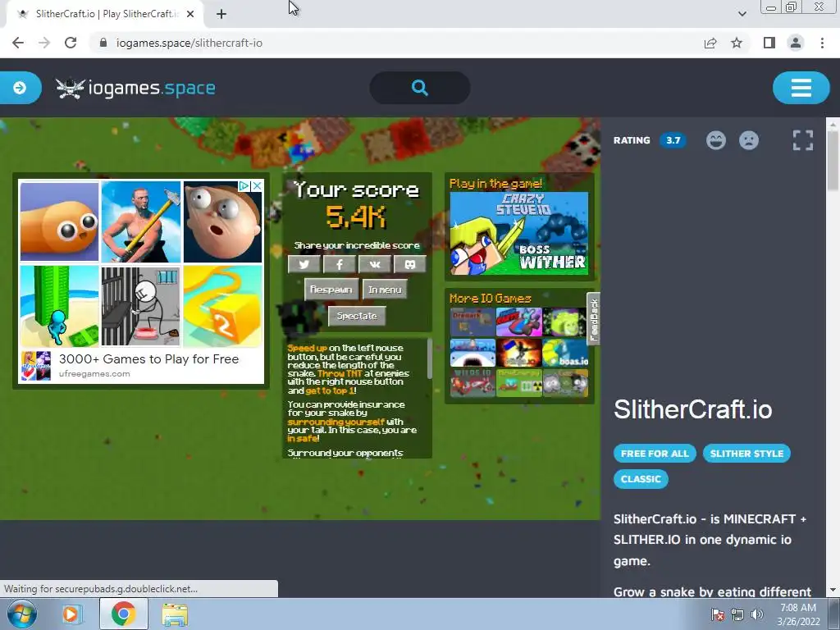The image size is (840, 630).
Task: Close the ad with X icon
Action: point(257,186)
